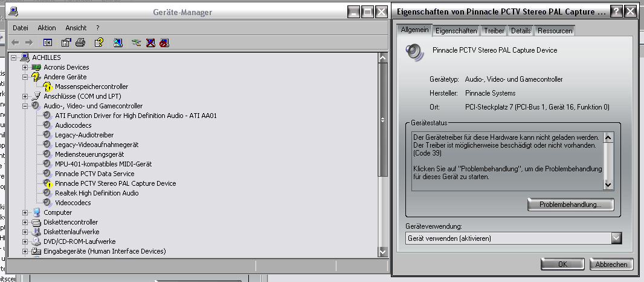Click the Eingabegeräte category icon
644x282 pixels.
(37, 251)
